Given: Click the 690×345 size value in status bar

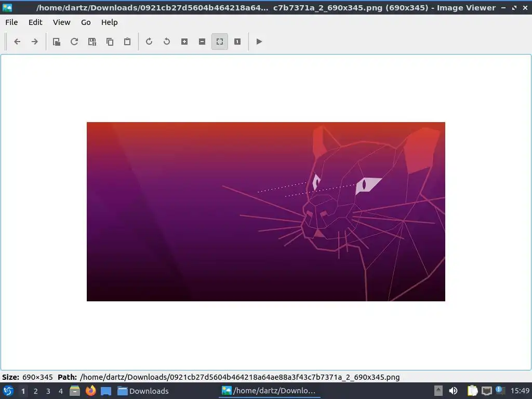Looking at the screenshot, I should 37,377.
